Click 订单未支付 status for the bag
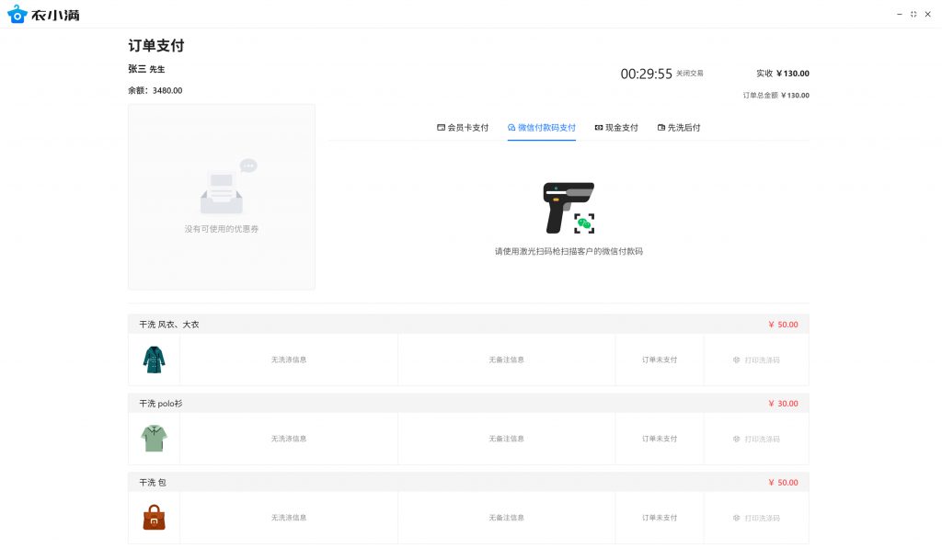Screen dimensions: 942x560 click(x=660, y=518)
